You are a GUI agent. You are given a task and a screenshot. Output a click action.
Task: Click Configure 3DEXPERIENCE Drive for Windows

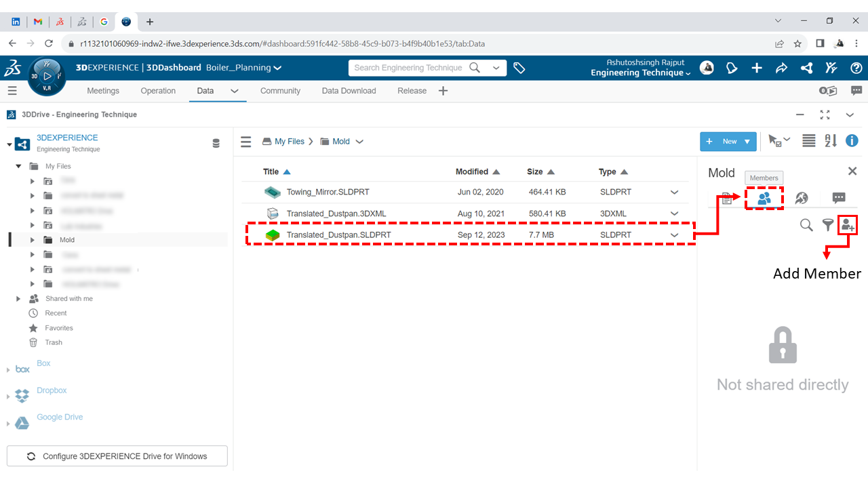[x=117, y=456]
